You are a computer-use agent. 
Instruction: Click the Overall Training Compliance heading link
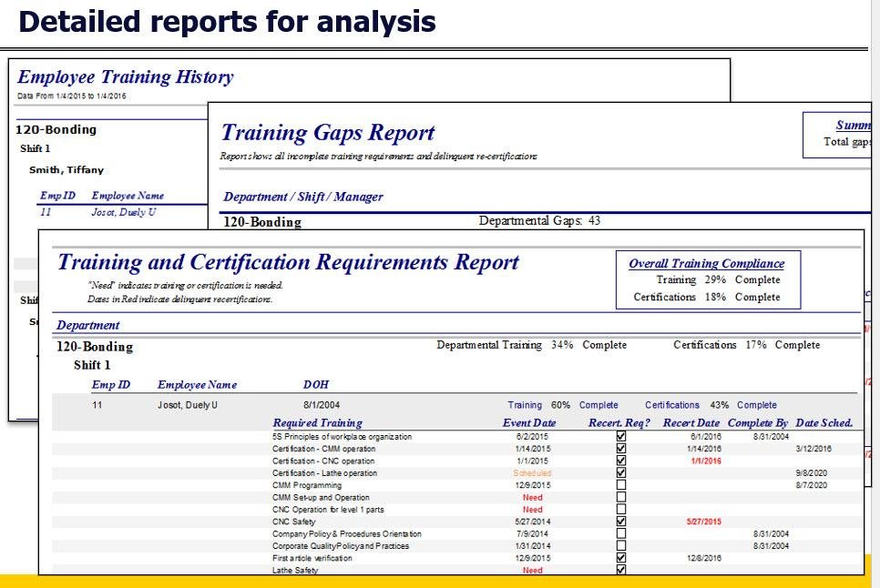(x=707, y=263)
